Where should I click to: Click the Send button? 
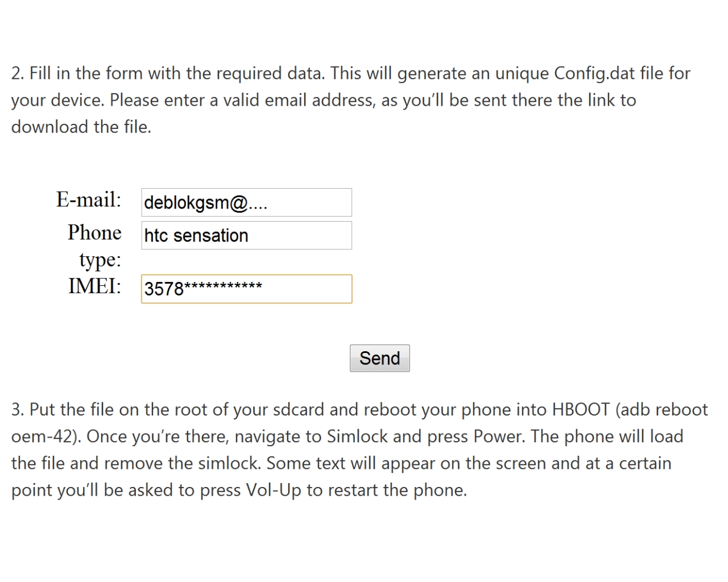(x=379, y=358)
